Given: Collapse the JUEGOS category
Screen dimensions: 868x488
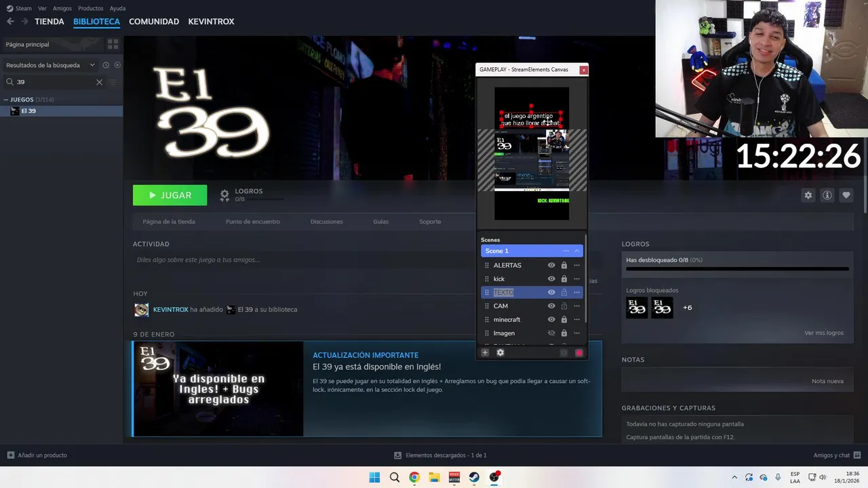Looking at the screenshot, I should (6, 100).
